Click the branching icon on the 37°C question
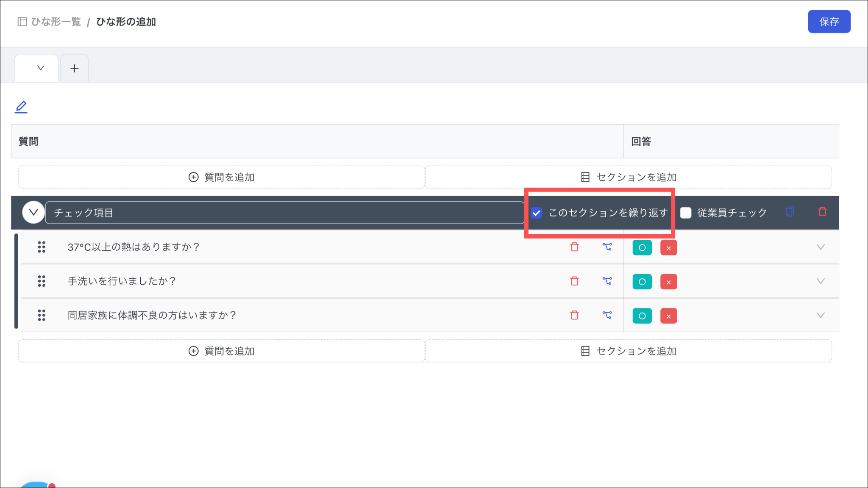This screenshot has width=868, height=488. click(607, 247)
